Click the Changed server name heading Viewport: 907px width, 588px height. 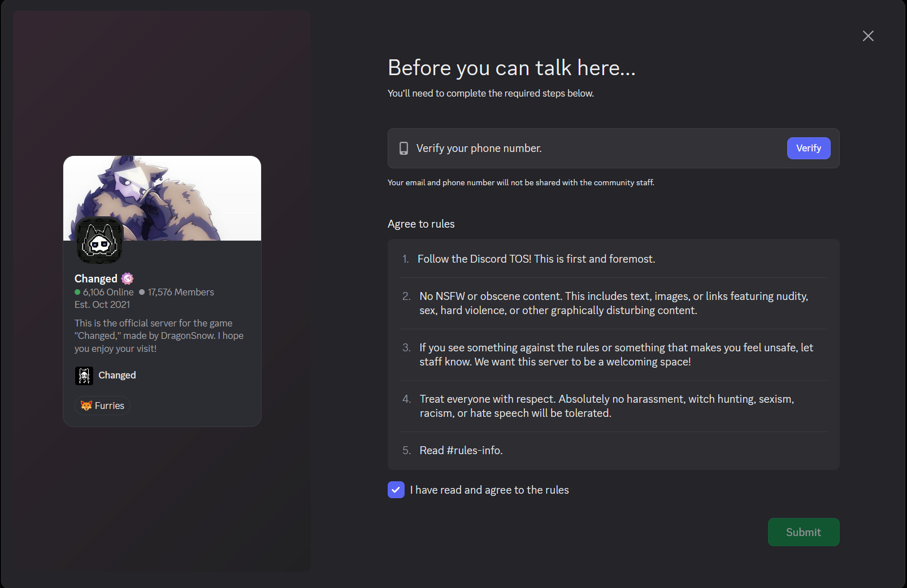tap(96, 278)
